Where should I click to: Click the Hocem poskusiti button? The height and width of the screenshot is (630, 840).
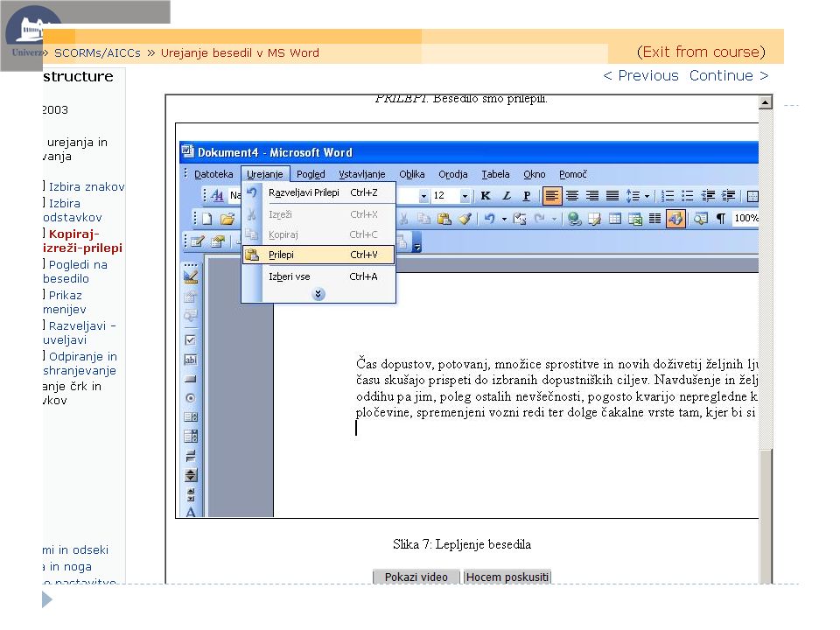click(x=507, y=577)
